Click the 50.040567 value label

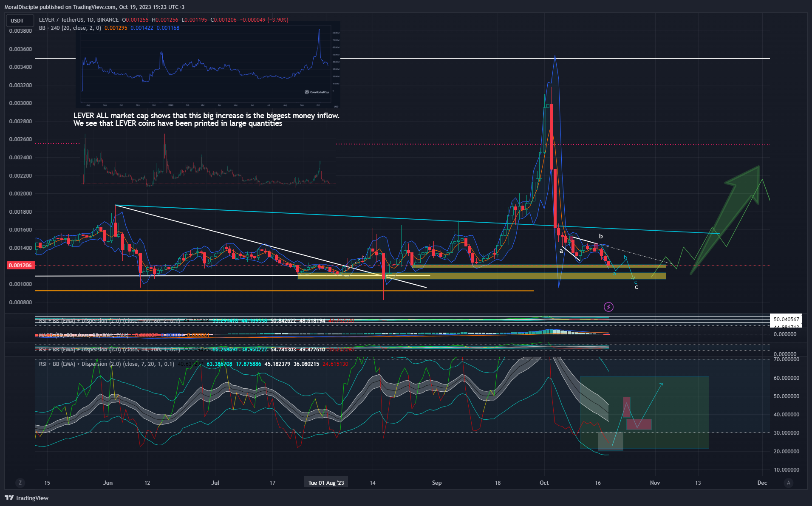786,319
